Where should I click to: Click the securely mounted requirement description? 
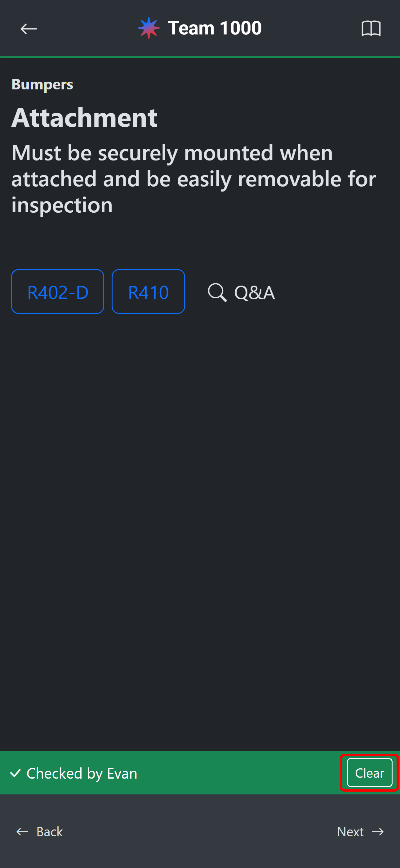coord(193,179)
